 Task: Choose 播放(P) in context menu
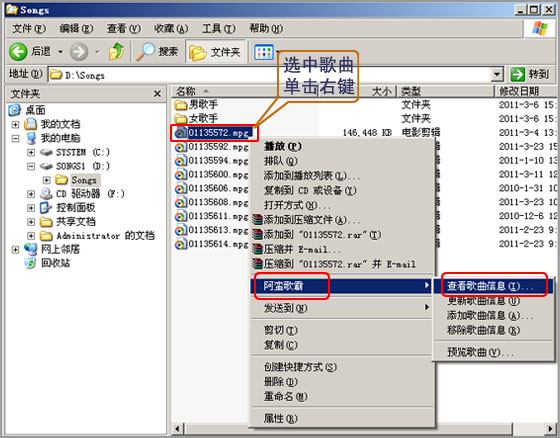[x=342, y=146]
